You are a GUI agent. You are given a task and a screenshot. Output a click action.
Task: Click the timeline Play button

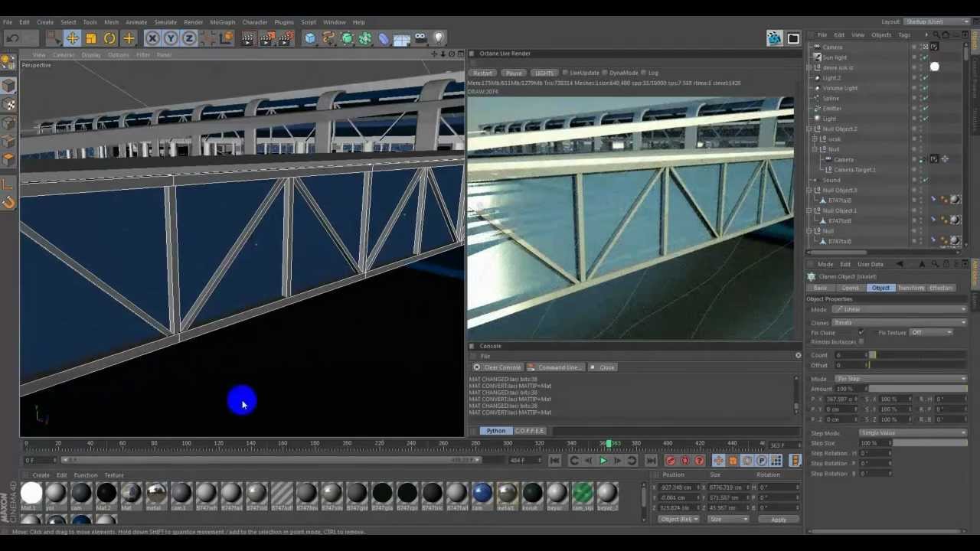(603, 461)
